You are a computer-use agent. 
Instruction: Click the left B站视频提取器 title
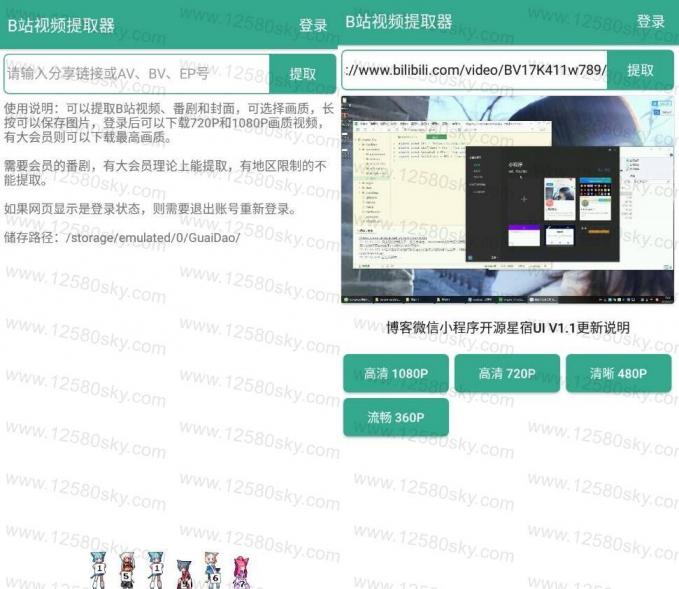(x=61, y=26)
